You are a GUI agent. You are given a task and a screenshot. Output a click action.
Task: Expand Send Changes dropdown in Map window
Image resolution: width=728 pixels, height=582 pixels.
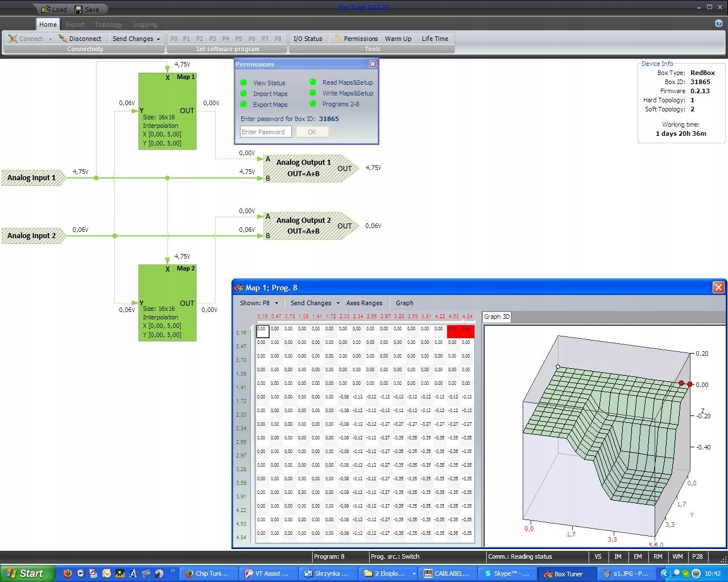point(338,303)
